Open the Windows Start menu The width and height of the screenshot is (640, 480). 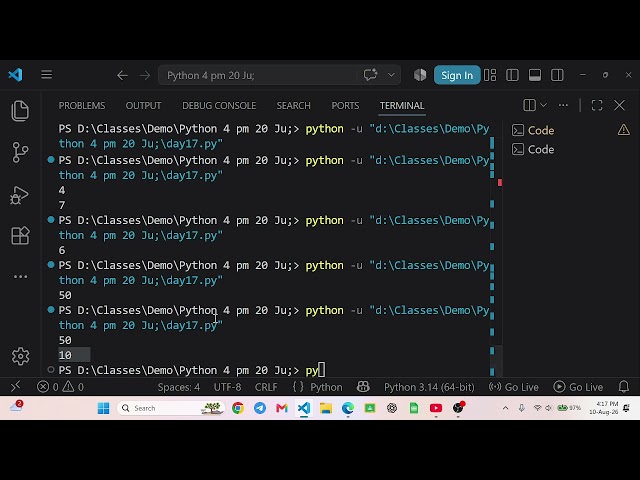click(104, 408)
